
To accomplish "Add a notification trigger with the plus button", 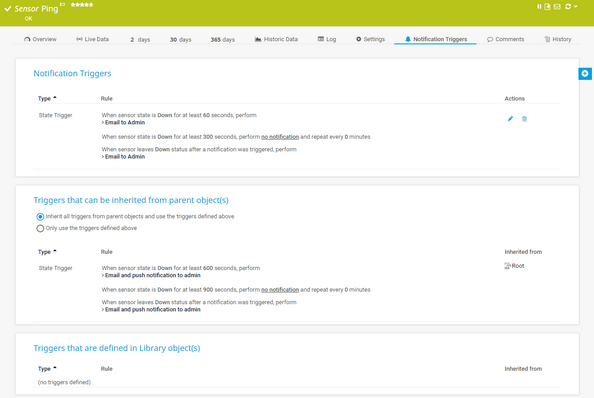I will pos(585,73).
